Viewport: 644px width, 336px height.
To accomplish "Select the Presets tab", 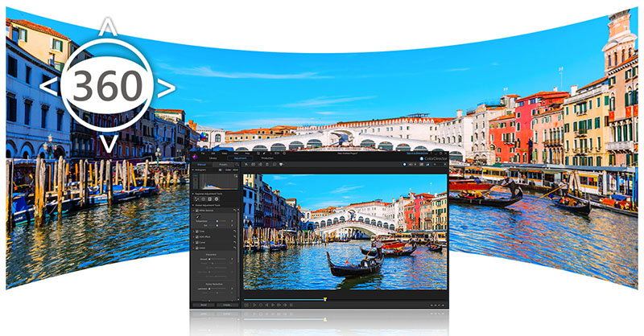I will pos(223,165).
